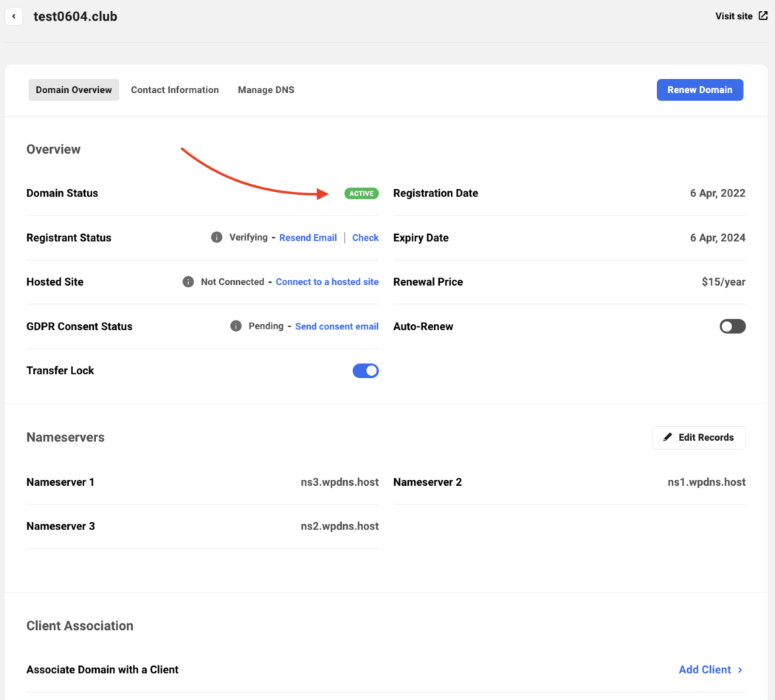Click the ns3.wpdns.host nameserver value

(340, 482)
